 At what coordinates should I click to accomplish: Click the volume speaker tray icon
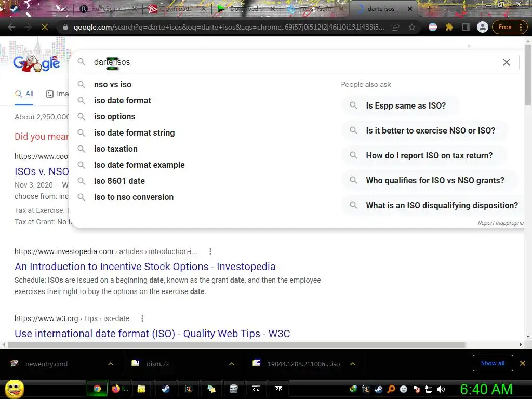(x=441, y=389)
